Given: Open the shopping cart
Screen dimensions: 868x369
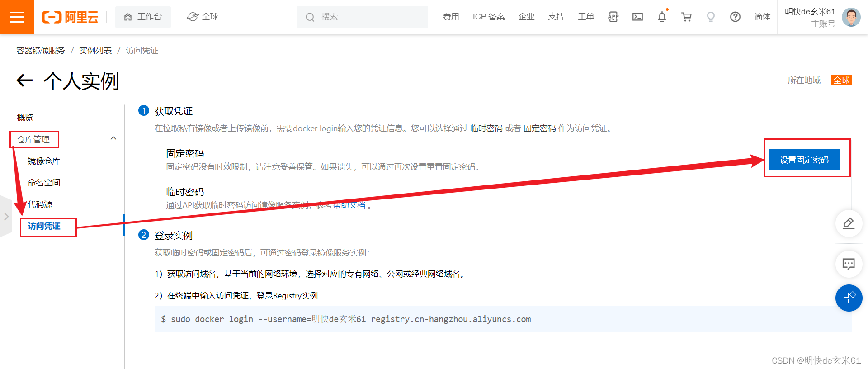Looking at the screenshot, I should tap(686, 17).
